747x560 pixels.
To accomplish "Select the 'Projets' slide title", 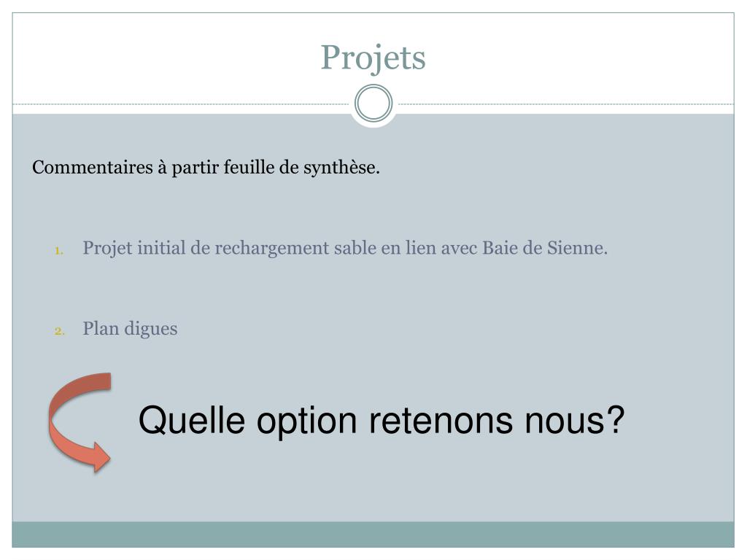I will (x=373, y=58).
